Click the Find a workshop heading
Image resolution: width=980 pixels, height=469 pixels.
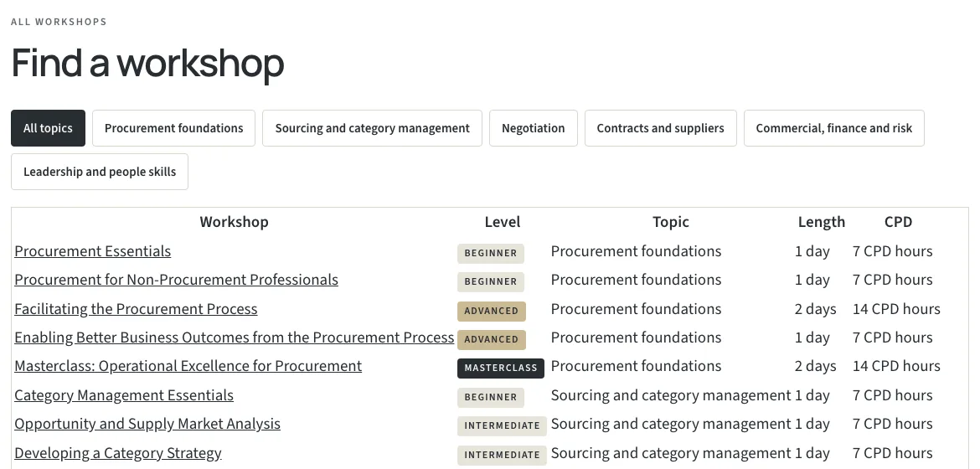[147, 63]
